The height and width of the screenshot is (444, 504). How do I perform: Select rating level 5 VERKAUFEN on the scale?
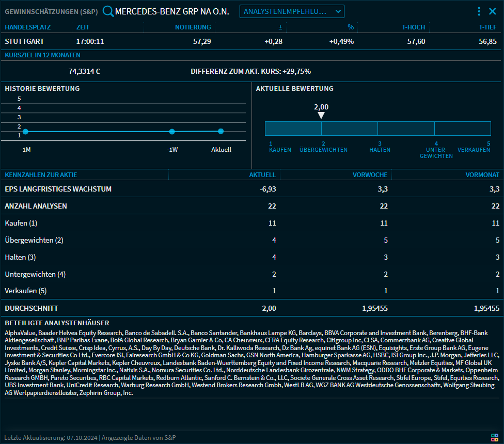(474, 147)
